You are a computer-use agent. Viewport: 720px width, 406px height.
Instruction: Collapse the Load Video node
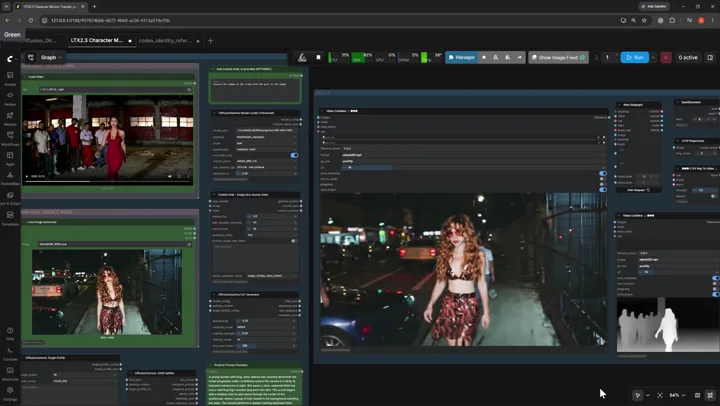[25, 77]
